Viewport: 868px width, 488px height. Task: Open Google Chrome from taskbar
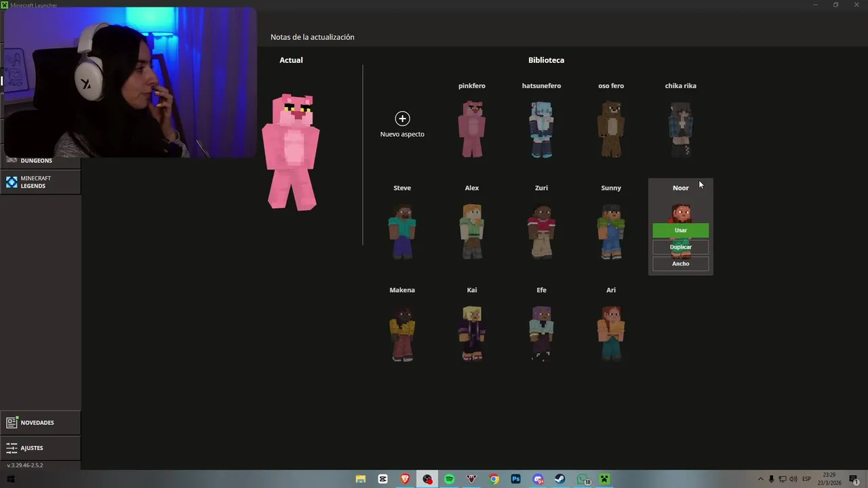pos(494,479)
